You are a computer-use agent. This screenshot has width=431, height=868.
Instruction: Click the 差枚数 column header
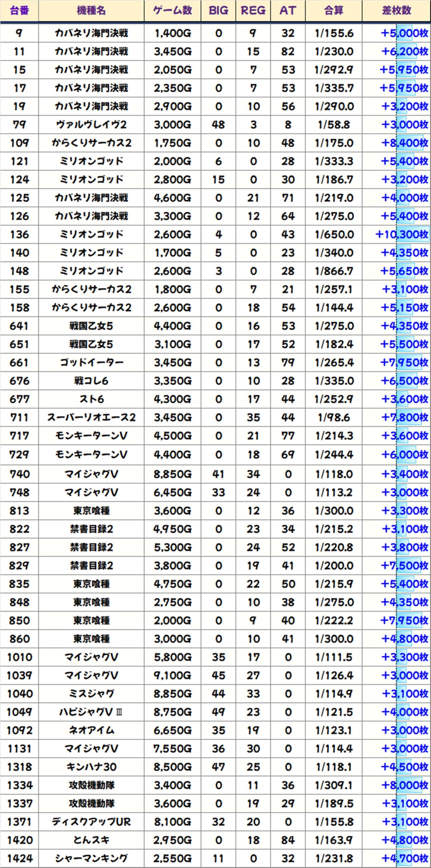click(x=396, y=11)
